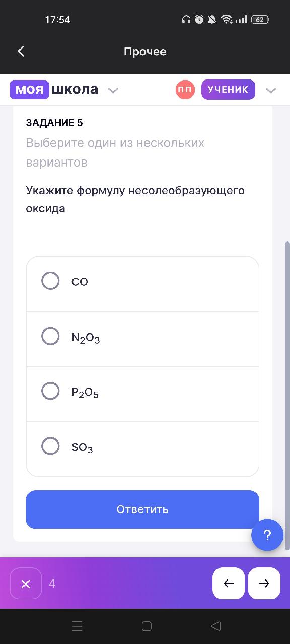Choose the SO3 radio button
The width and height of the screenshot is (290, 644).
pos(50,446)
